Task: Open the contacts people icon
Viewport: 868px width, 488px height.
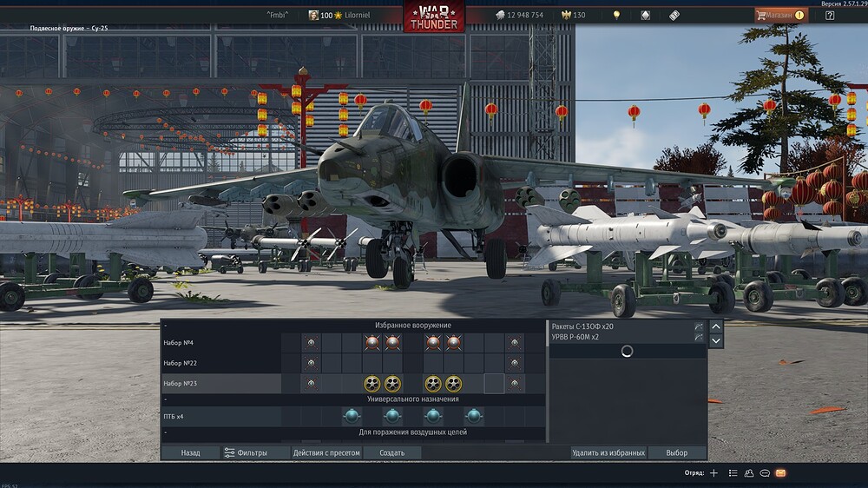Action: point(749,473)
